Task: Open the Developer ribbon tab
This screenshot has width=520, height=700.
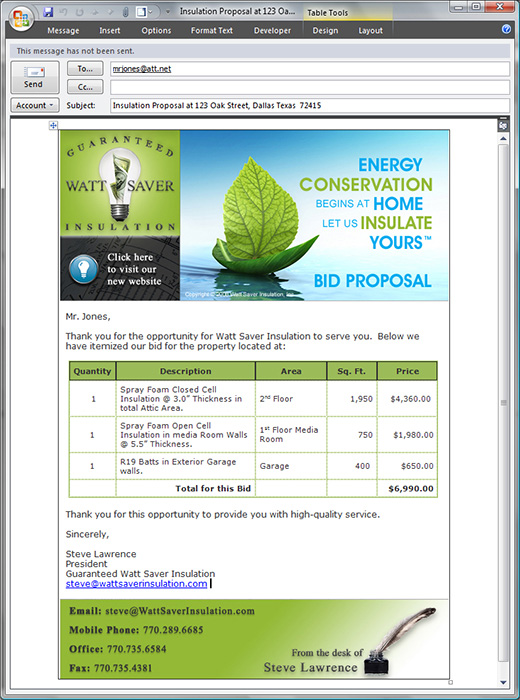Action: tap(272, 30)
